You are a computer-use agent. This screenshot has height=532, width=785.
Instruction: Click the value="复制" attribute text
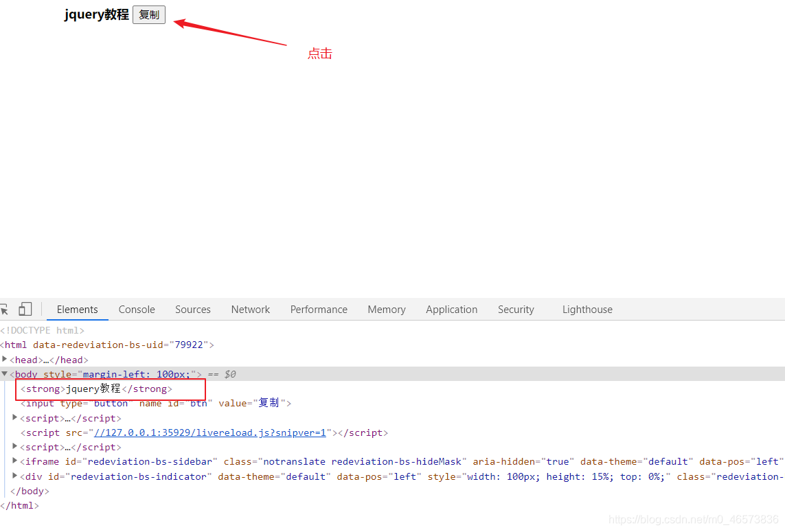(252, 404)
